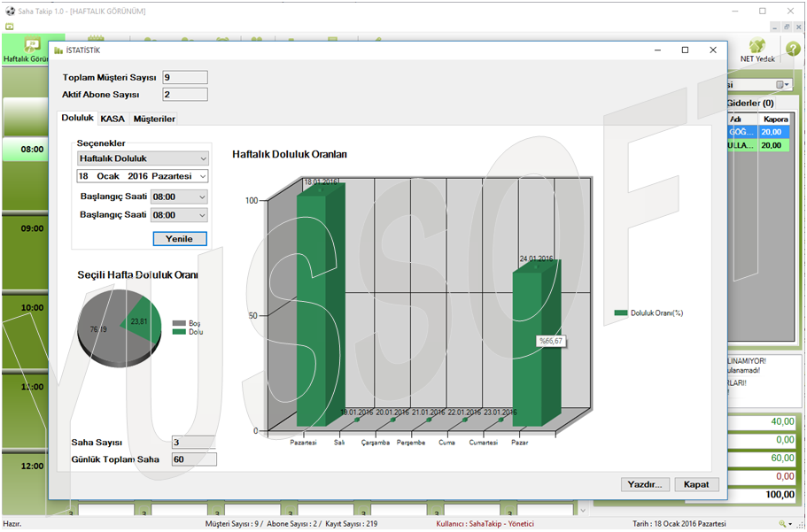Click the 23,81 green pie slice
This screenshot has height=532, width=807.
pyautogui.click(x=141, y=321)
